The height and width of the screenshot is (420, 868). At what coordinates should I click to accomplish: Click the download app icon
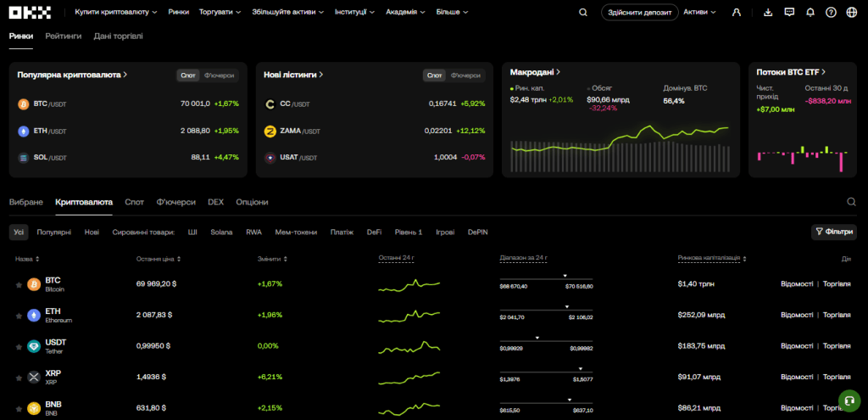point(768,12)
